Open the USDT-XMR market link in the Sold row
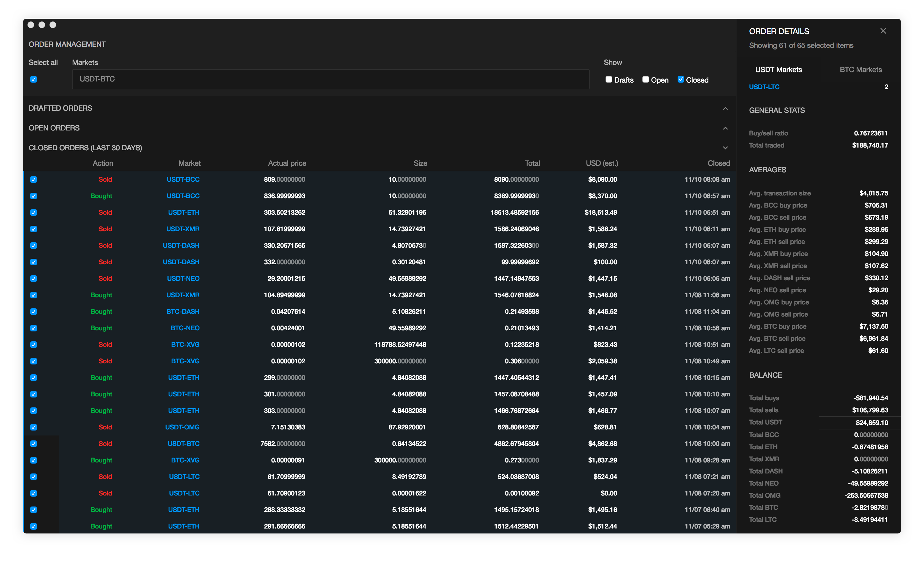The width and height of the screenshot is (924, 561). (x=183, y=229)
